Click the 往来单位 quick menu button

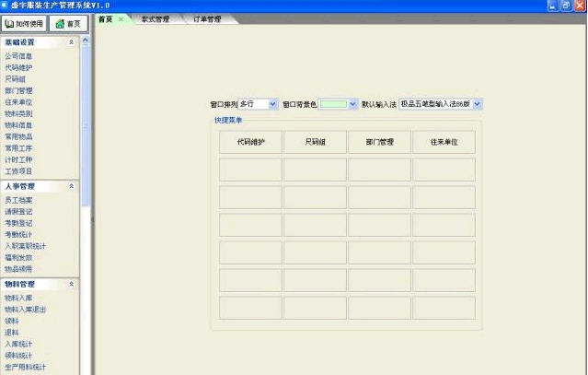click(x=444, y=142)
